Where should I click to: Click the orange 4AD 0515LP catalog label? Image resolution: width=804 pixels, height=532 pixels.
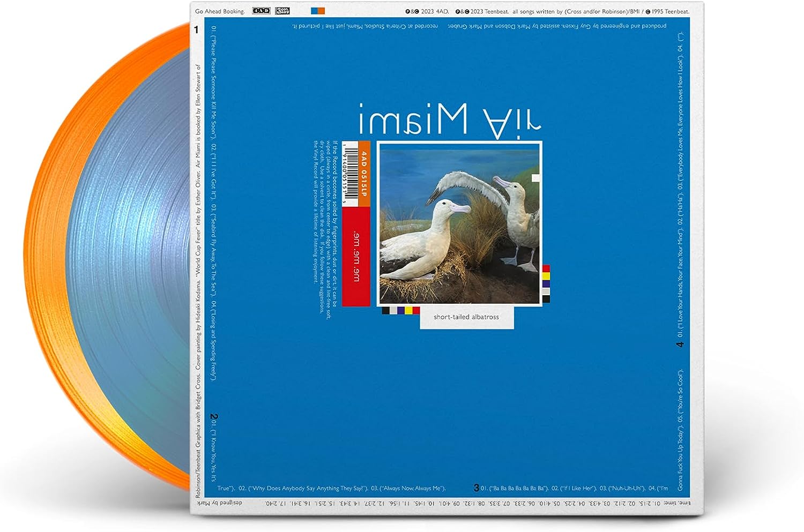point(364,174)
